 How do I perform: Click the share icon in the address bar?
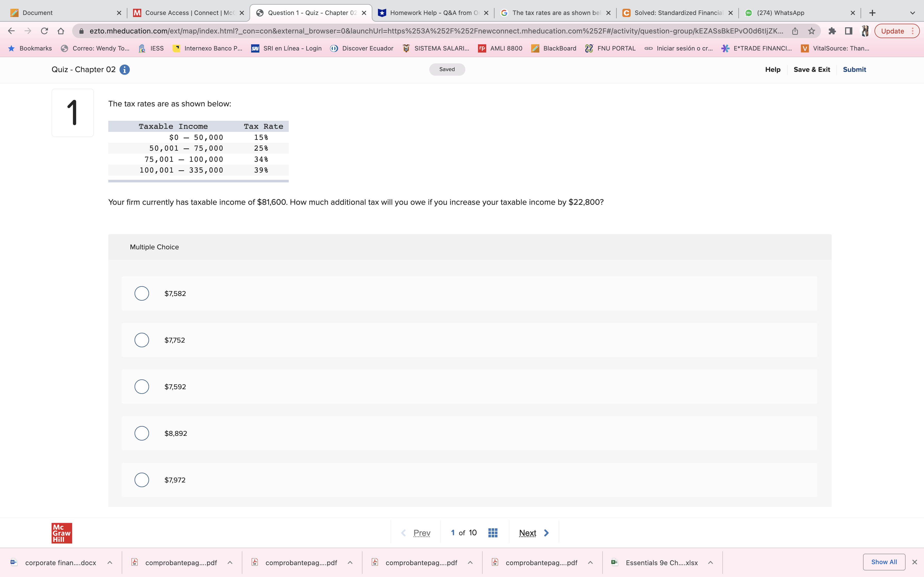pyautogui.click(x=795, y=31)
